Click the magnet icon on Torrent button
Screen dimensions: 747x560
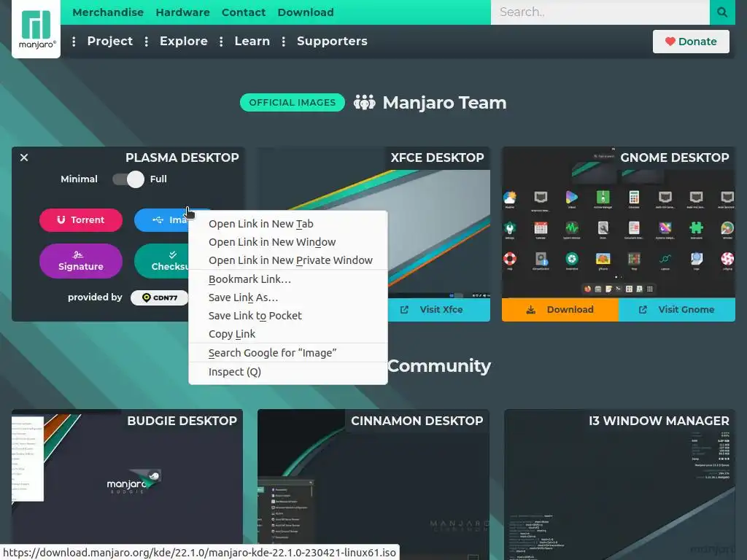pyautogui.click(x=61, y=219)
